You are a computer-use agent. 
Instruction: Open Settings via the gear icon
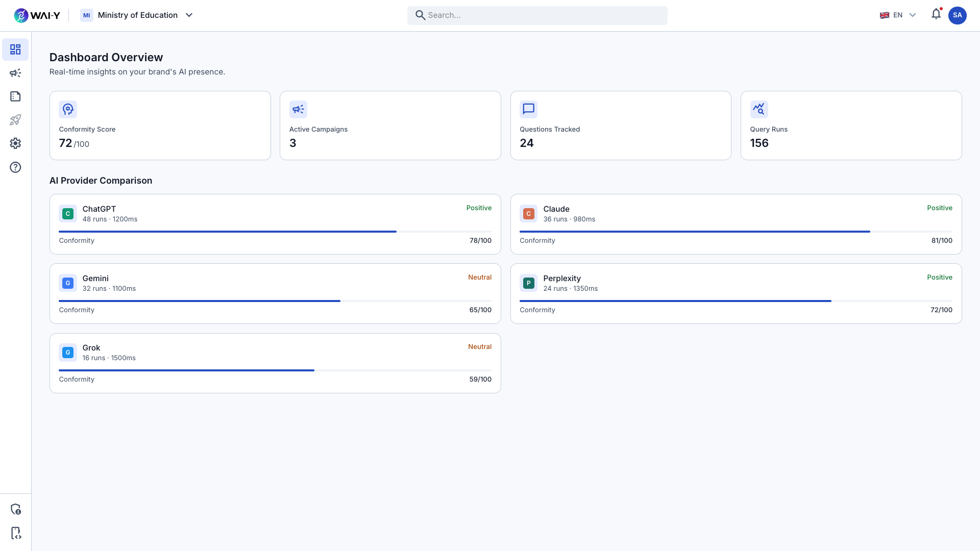tap(15, 143)
